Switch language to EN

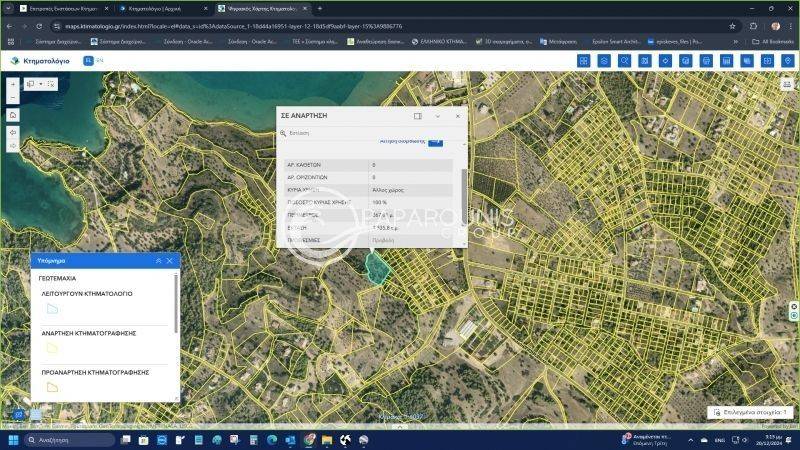point(100,60)
